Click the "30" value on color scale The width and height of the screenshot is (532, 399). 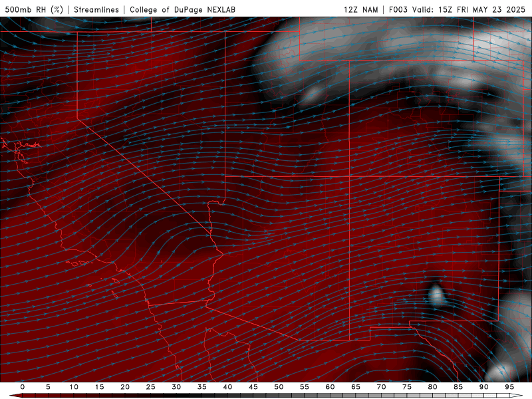pyautogui.click(x=176, y=387)
